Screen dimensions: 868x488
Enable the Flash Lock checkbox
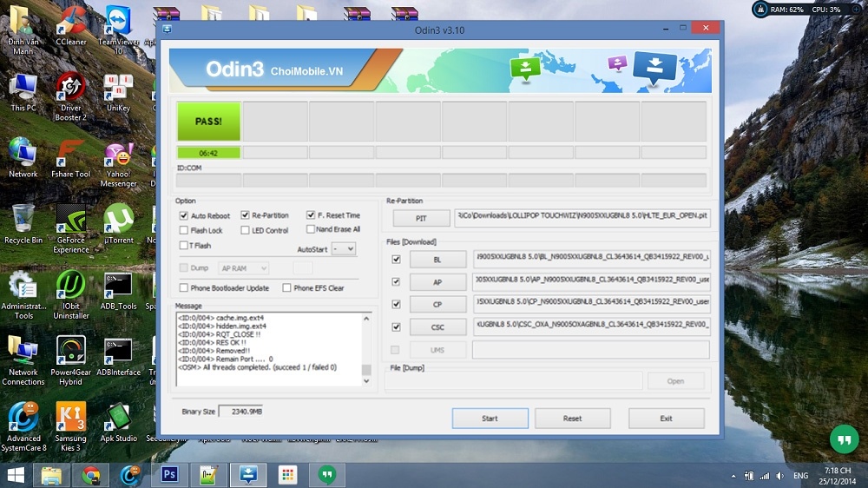click(184, 230)
